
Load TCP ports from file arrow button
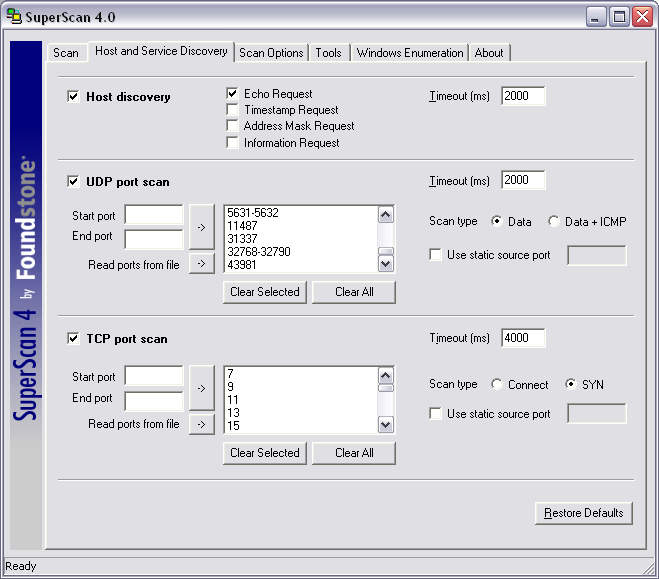tap(202, 424)
